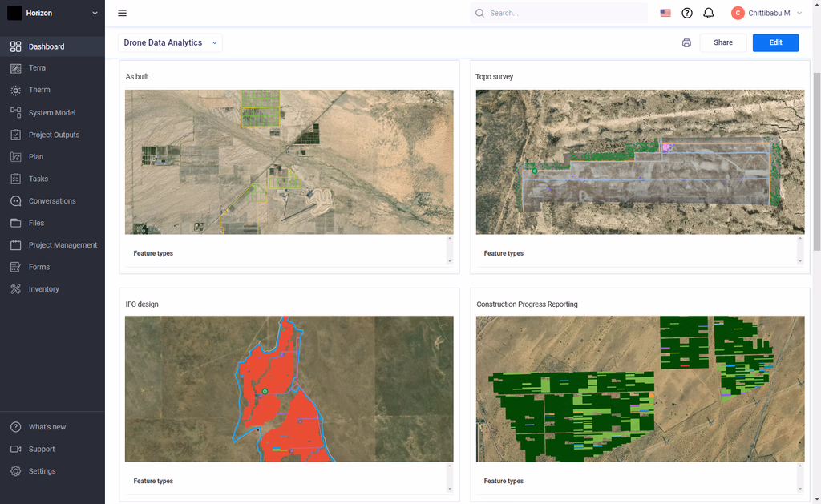This screenshot has width=821, height=504.
Task: Click the What's new question icon
Action: click(16, 427)
